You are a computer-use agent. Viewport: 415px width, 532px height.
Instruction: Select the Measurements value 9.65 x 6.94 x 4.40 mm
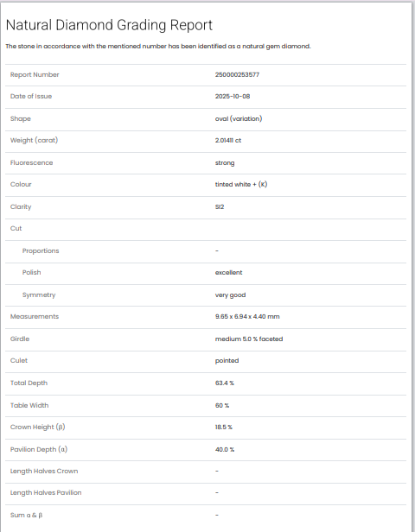247,317
